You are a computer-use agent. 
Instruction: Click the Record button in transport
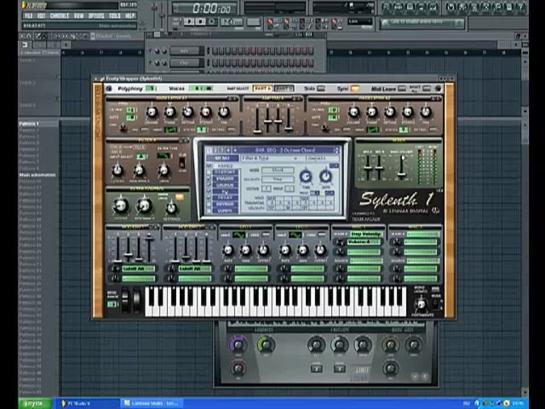pos(212,22)
